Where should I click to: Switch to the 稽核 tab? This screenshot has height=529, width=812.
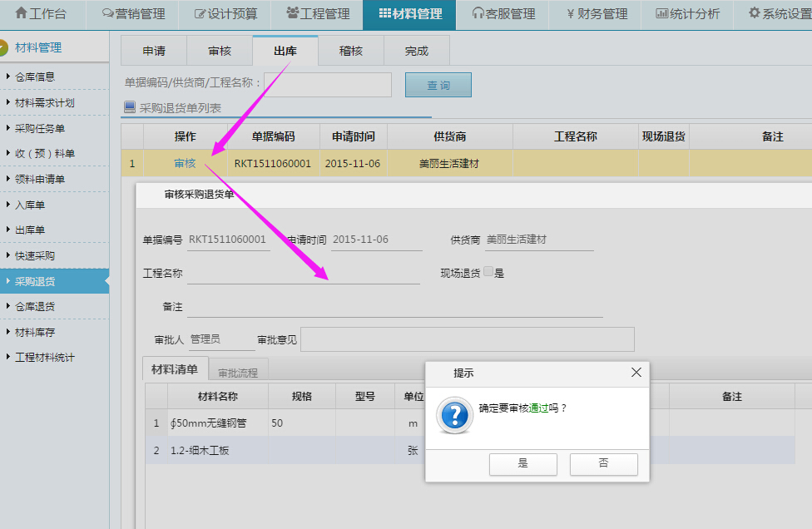[x=350, y=51]
